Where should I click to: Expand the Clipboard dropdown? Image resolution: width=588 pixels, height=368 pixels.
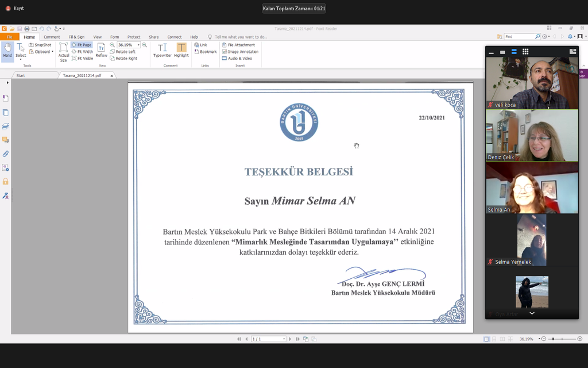tap(42, 52)
